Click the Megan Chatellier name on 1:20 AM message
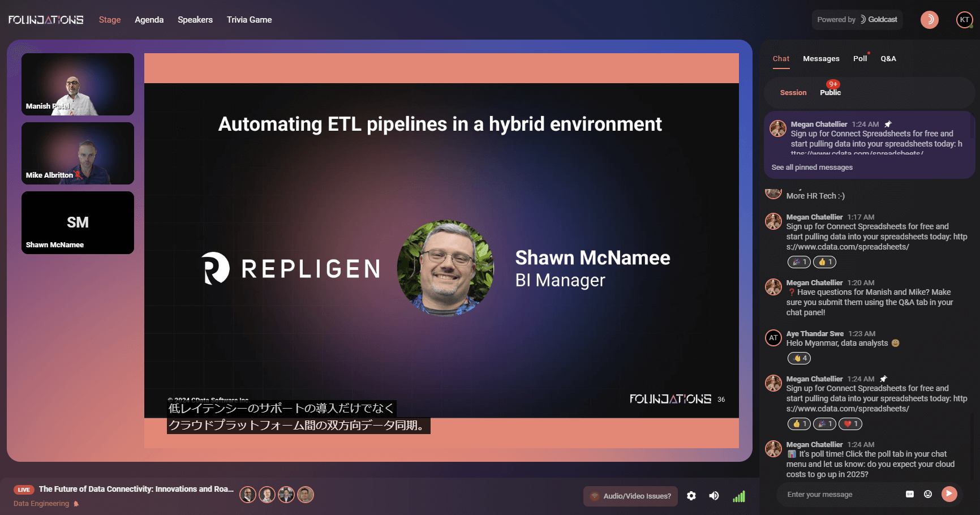The image size is (980, 515). point(814,283)
